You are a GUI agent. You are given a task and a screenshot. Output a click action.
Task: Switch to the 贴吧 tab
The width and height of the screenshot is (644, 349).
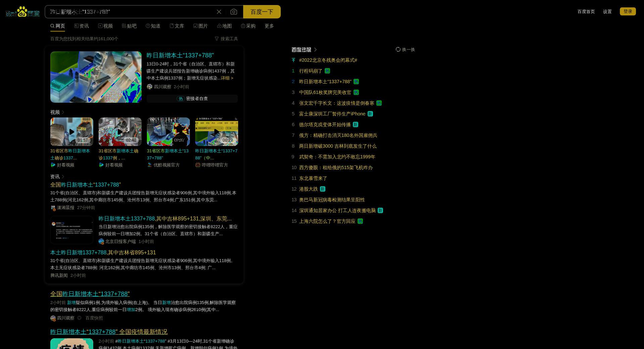click(129, 26)
